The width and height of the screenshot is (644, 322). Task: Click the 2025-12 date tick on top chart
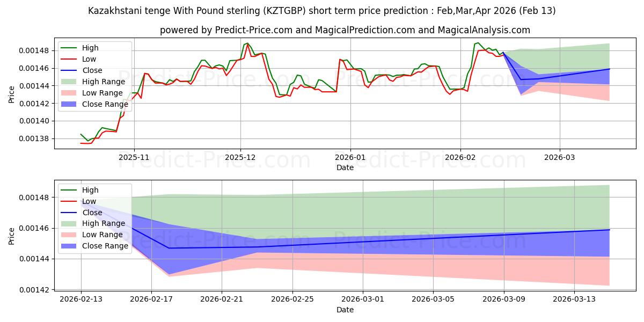(240, 158)
